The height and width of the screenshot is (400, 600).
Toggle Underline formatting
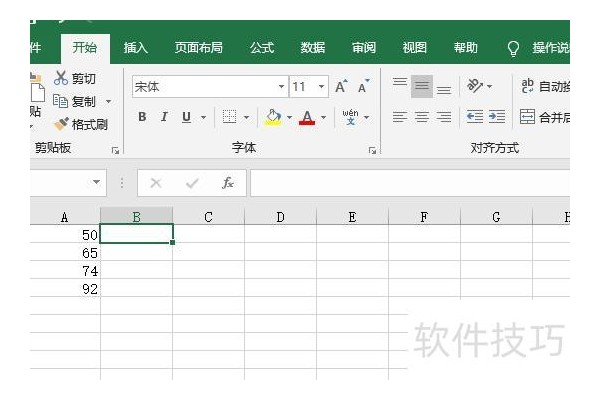pyautogui.click(x=186, y=117)
